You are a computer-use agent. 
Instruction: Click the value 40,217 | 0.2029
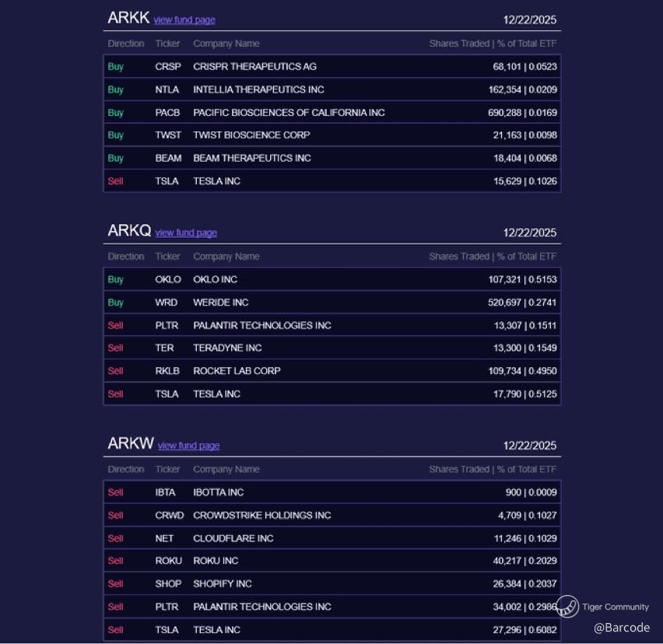pyautogui.click(x=524, y=562)
